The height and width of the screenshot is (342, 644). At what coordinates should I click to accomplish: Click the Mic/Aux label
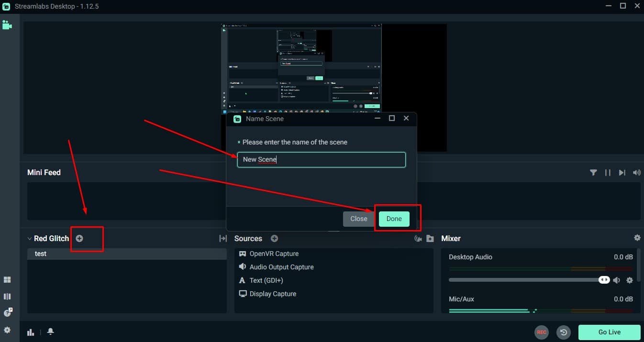(x=461, y=299)
